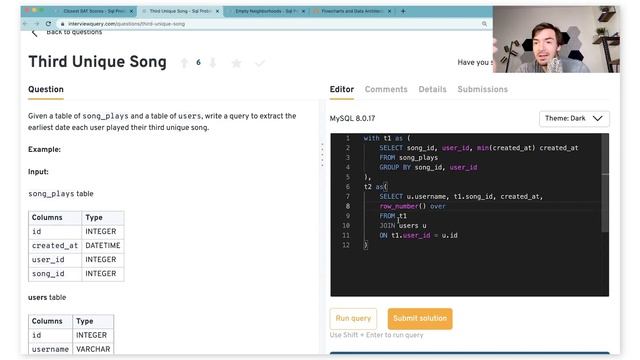Reload the page with the refresh icon

point(48,24)
